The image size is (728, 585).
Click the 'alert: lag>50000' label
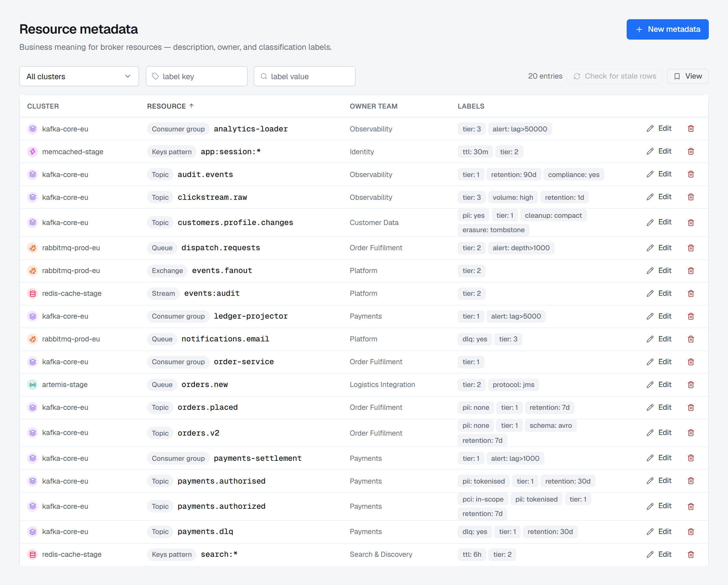520,129
